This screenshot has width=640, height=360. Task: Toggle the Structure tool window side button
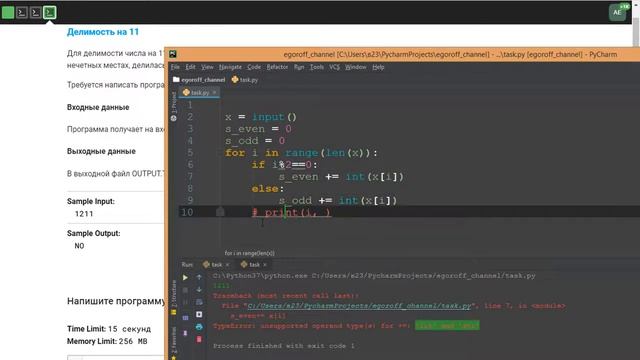tap(173, 298)
